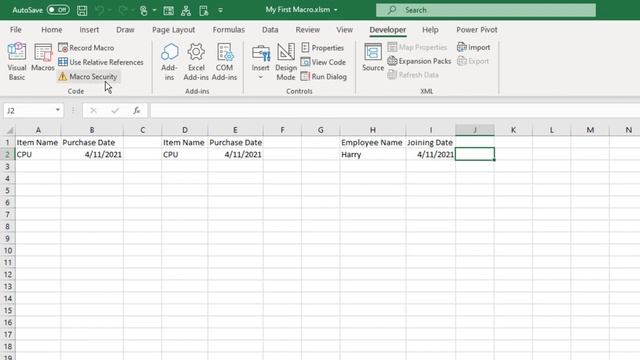640x360 pixels.
Task: Import XML data
Action: coord(473,47)
